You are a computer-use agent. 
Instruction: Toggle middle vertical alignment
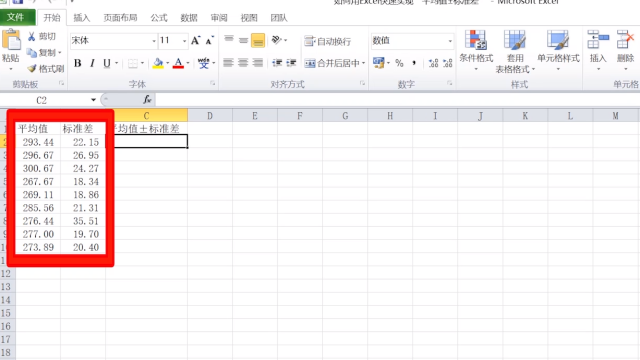(243, 40)
